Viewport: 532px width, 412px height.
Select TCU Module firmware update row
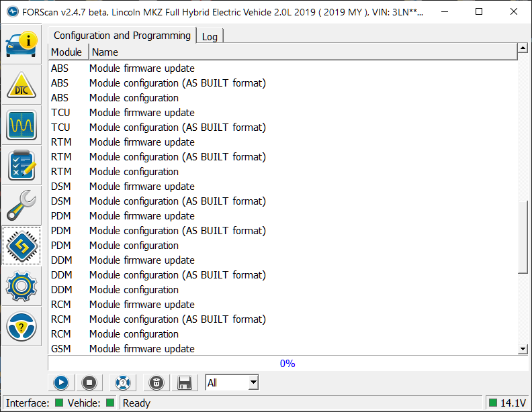[283, 113]
